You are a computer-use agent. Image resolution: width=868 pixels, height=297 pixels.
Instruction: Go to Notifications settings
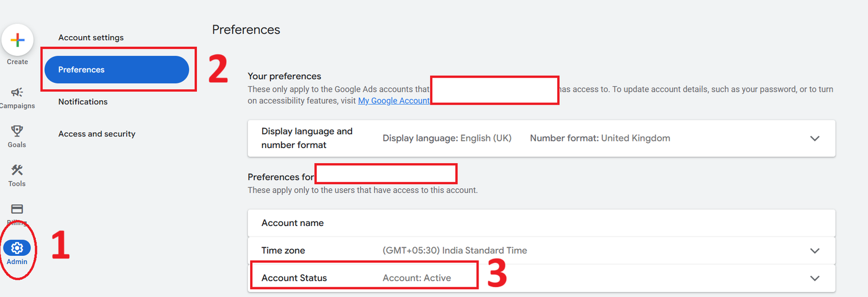pyautogui.click(x=83, y=101)
